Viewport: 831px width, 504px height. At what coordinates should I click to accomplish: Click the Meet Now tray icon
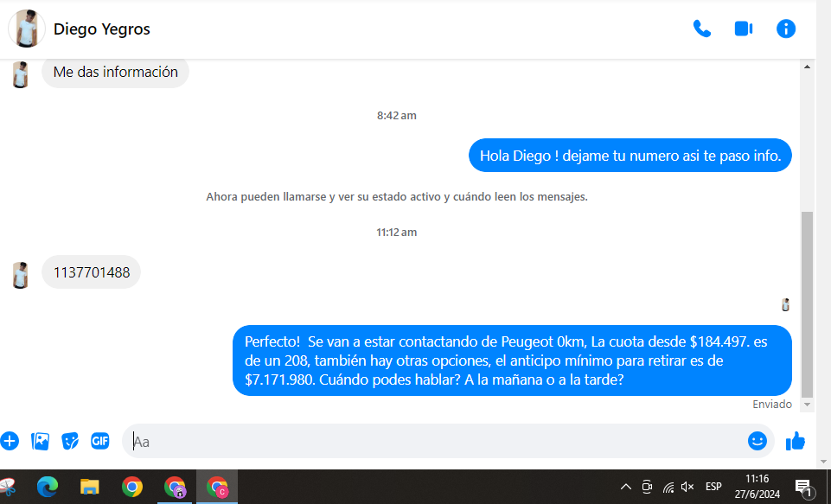(647, 487)
